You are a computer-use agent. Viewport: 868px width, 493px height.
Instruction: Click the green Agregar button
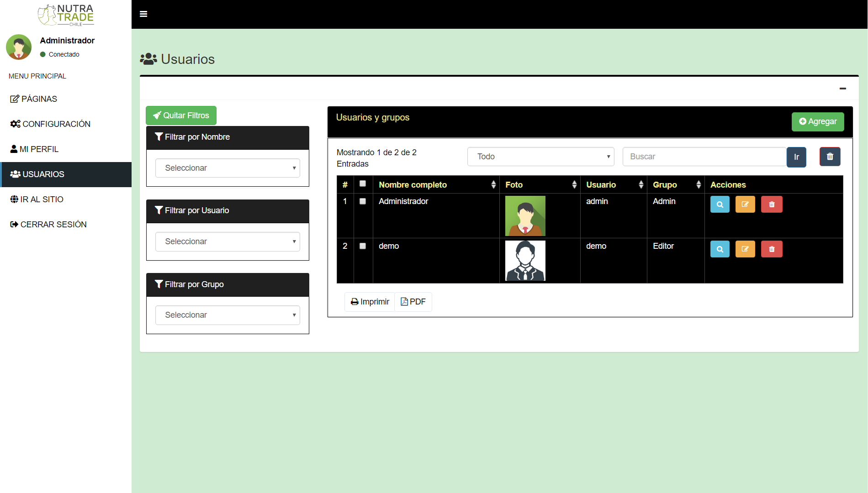[817, 122]
